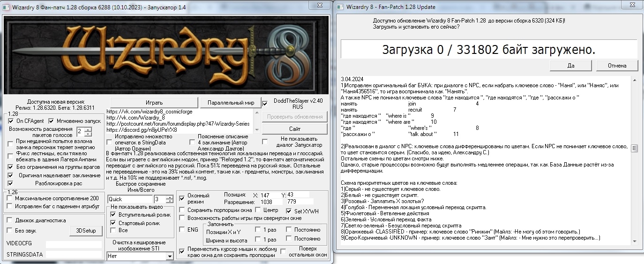644x264 pixels.
Task: Toggle move mouse cursor to window edge option
Action: pyautogui.click(x=182, y=252)
